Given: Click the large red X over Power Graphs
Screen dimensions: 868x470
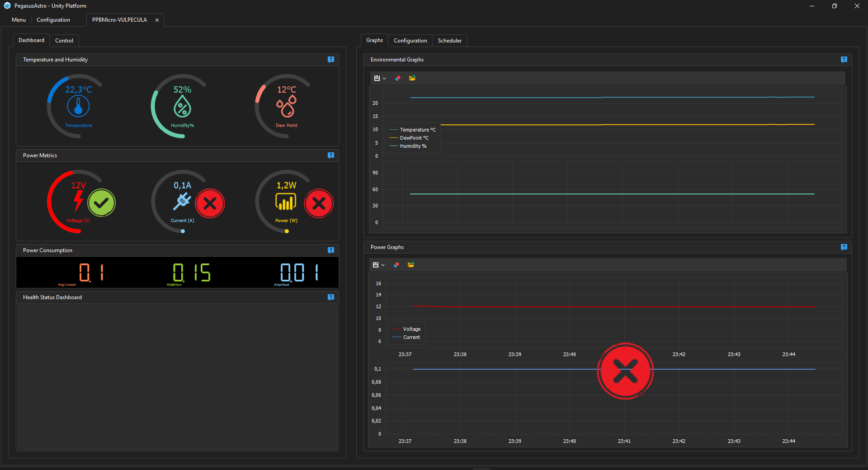Looking at the screenshot, I should click(625, 371).
